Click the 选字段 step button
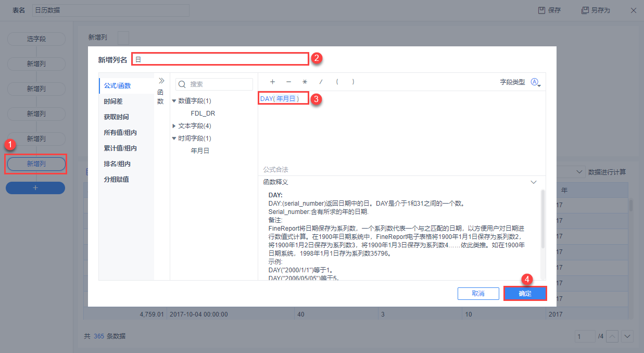This screenshot has height=353, width=644. [36, 39]
